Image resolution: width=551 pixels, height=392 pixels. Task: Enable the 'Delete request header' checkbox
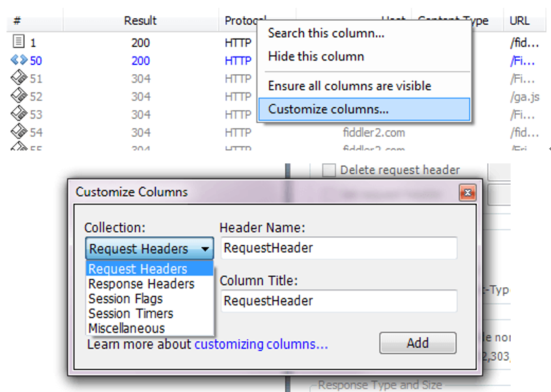click(x=329, y=170)
